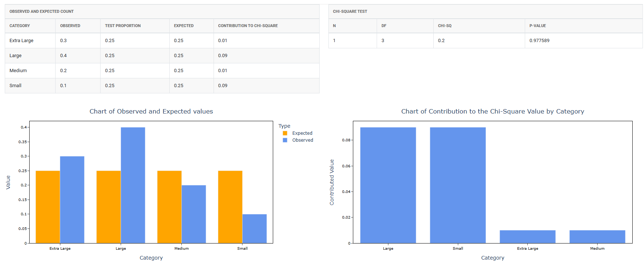Viewport: 644px width, 264px height.
Task: Click the blue Observed bar for Small category
Action: pyautogui.click(x=255, y=228)
